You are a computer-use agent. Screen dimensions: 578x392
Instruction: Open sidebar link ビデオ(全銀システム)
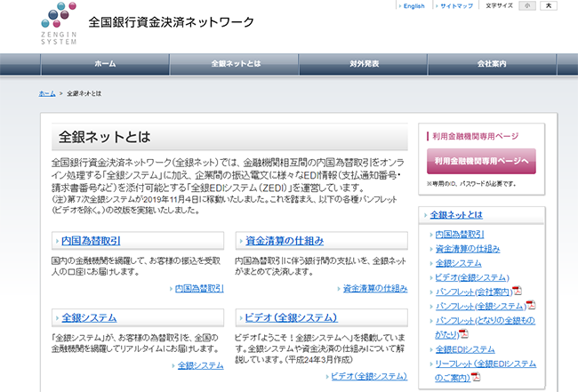point(472,277)
